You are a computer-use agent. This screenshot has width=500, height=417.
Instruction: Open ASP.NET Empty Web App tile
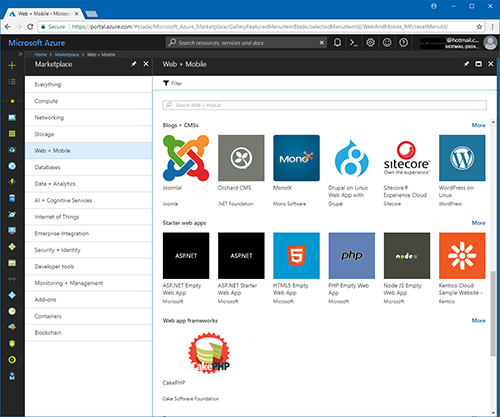click(x=186, y=256)
